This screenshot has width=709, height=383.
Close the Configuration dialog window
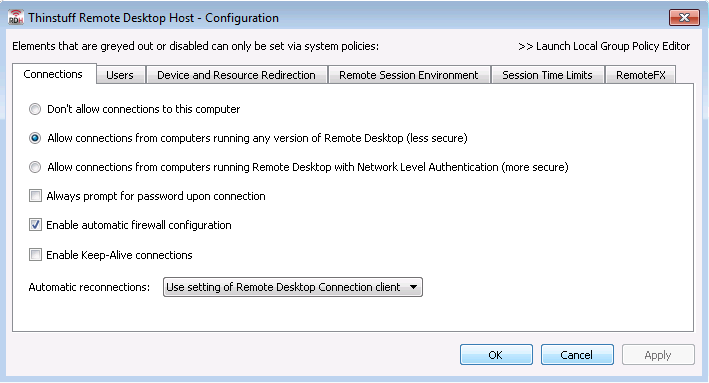[684, 18]
